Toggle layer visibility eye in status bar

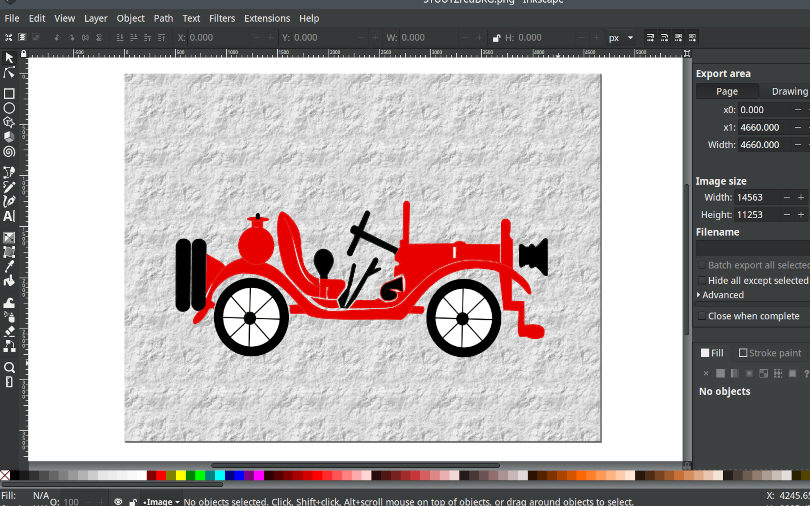click(118, 502)
